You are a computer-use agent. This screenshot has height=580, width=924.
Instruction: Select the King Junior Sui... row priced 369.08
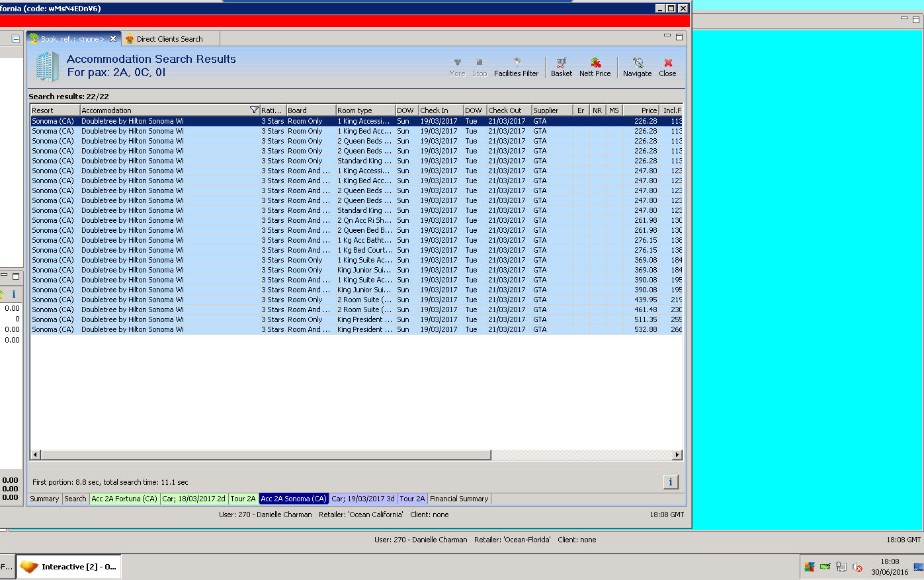click(356, 270)
